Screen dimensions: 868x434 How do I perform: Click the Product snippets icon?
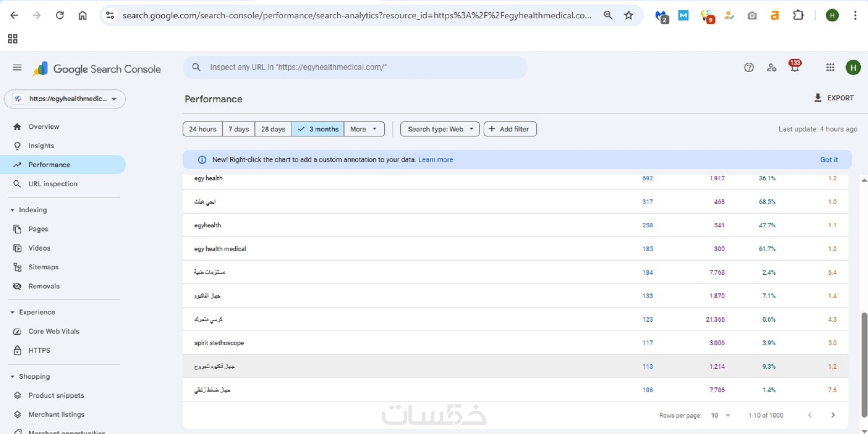pyautogui.click(x=17, y=395)
